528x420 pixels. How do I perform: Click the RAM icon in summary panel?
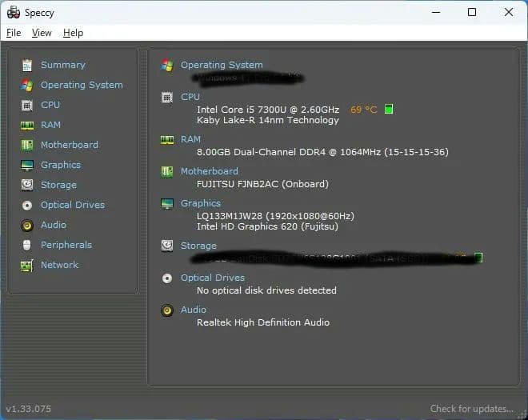click(167, 140)
